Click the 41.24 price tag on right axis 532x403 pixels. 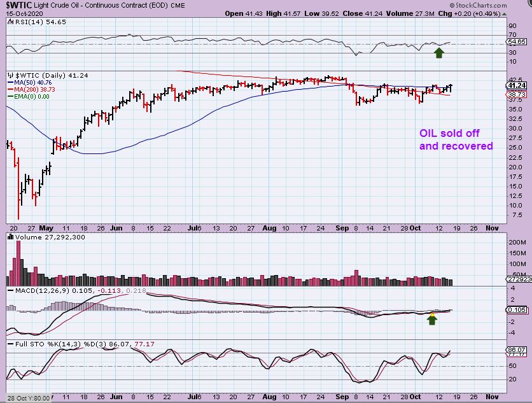pos(517,85)
